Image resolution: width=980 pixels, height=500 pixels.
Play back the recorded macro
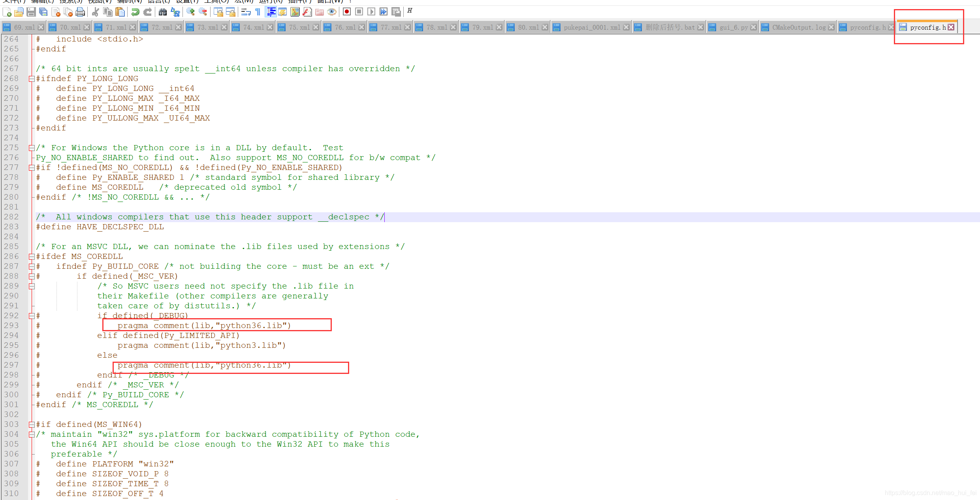tap(371, 12)
